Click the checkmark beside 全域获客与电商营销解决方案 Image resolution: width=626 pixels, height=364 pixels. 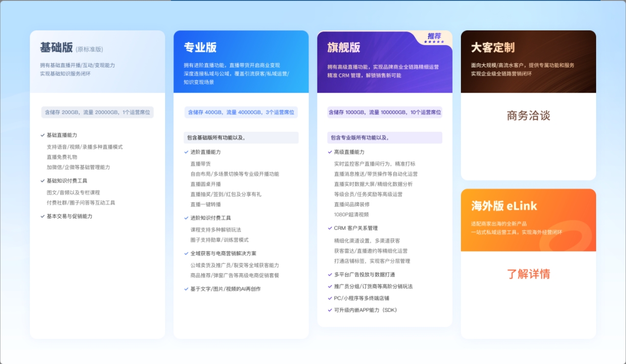pyautogui.click(x=187, y=253)
